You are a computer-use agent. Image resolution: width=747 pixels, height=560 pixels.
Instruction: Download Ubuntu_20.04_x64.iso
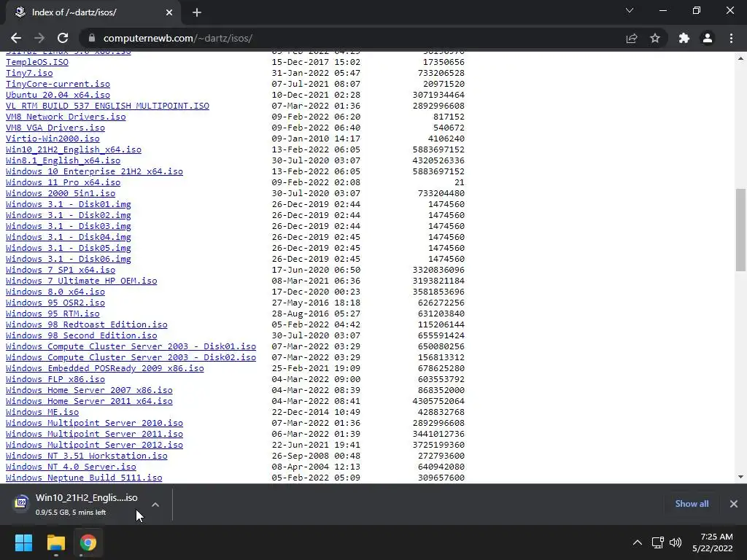(x=58, y=95)
